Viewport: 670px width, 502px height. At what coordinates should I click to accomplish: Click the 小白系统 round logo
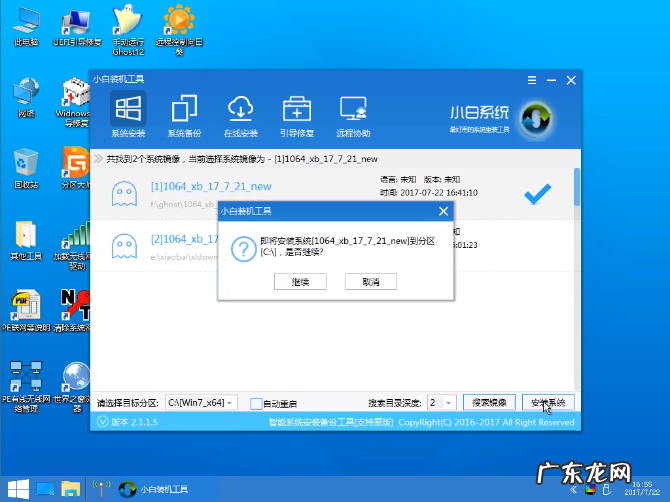coord(536,119)
